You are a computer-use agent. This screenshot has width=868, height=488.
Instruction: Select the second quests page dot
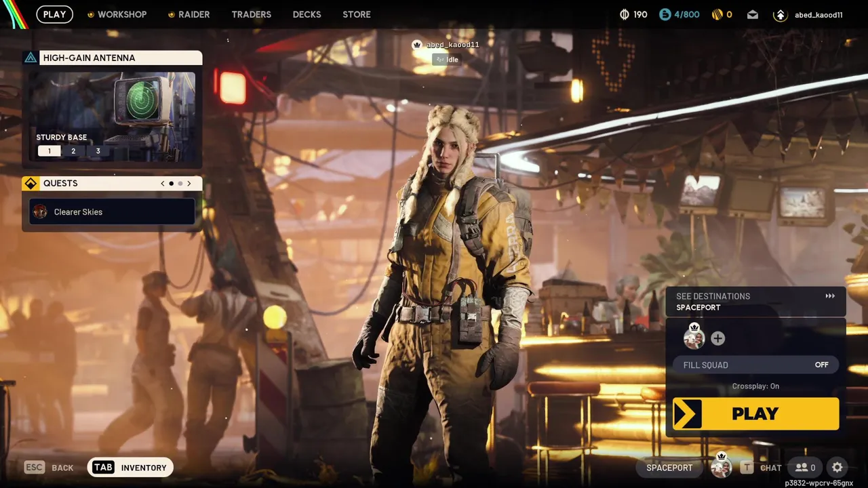[180, 184]
